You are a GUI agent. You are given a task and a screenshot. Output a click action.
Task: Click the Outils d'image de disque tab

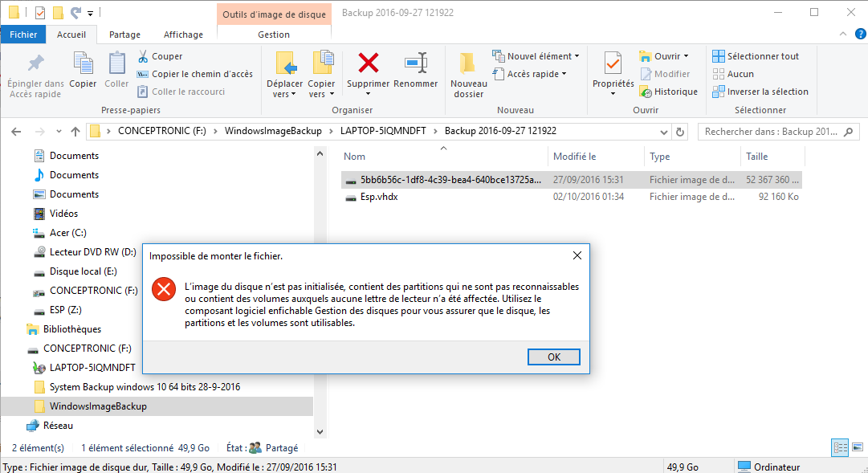point(274,14)
